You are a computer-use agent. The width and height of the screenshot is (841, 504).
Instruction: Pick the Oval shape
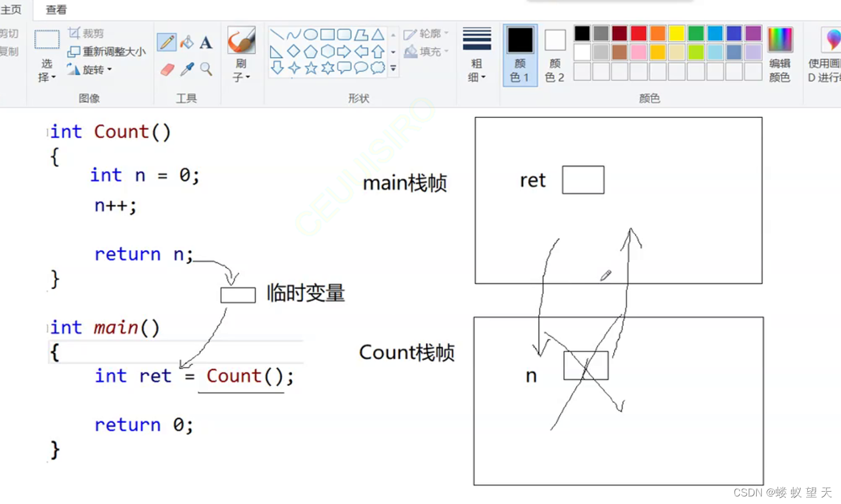[x=310, y=34]
